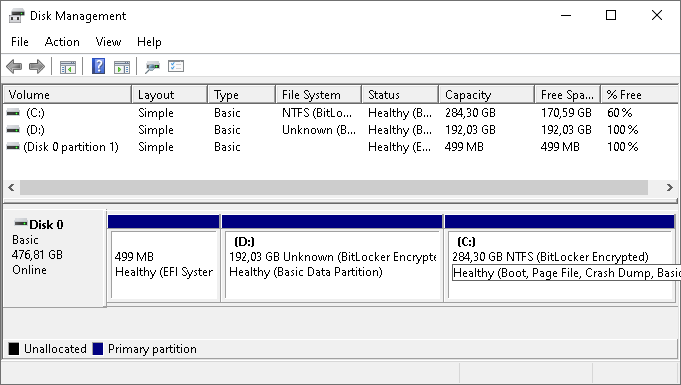Click the Connect/Rescan disk toolbar icon
The width and height of the screenshot is (681, 385).
click(152, 67)
